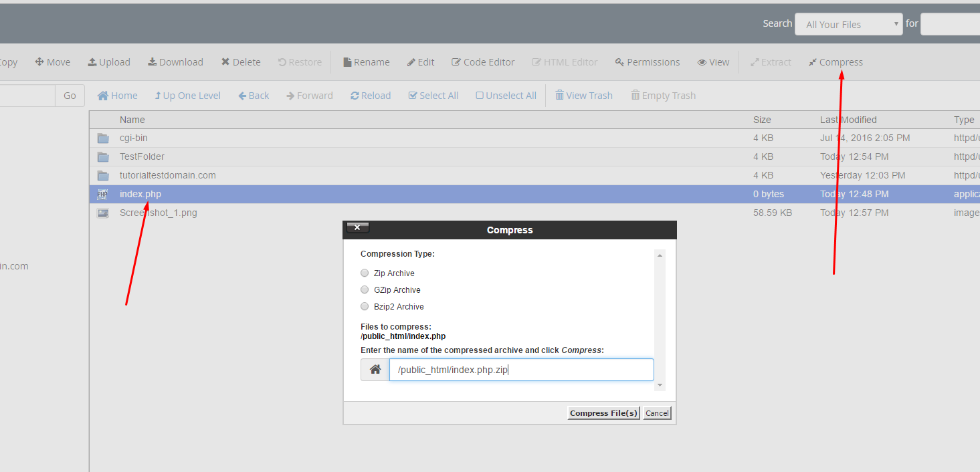The image size is (980, 472).
Task: Click the Move icon
Action: pyautogui.click(x=53, y=62)
